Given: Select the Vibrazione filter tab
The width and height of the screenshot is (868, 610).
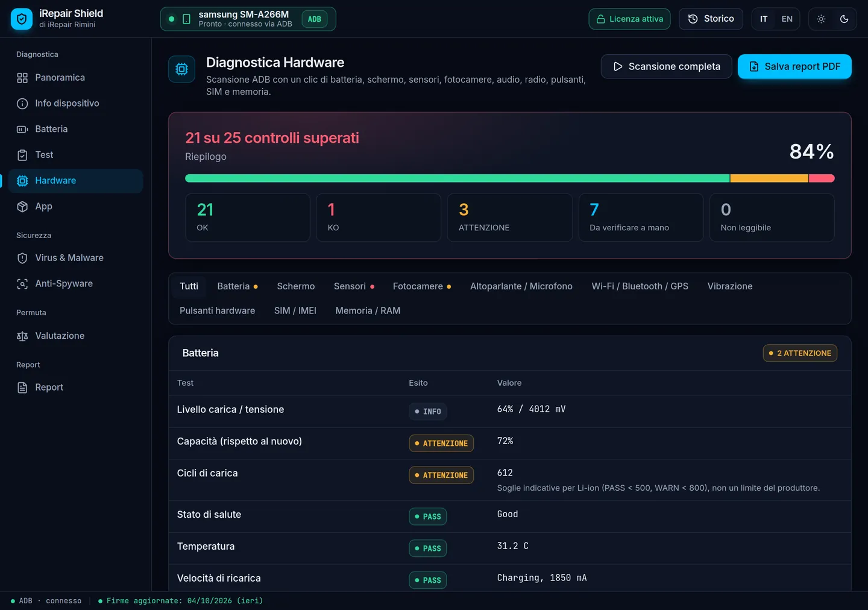Looking at the screenshot, I should 730,286.
